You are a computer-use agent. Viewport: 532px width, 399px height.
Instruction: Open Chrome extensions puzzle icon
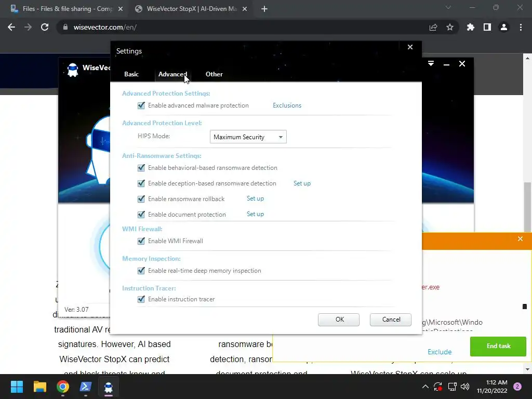click(x=470, y=27)
